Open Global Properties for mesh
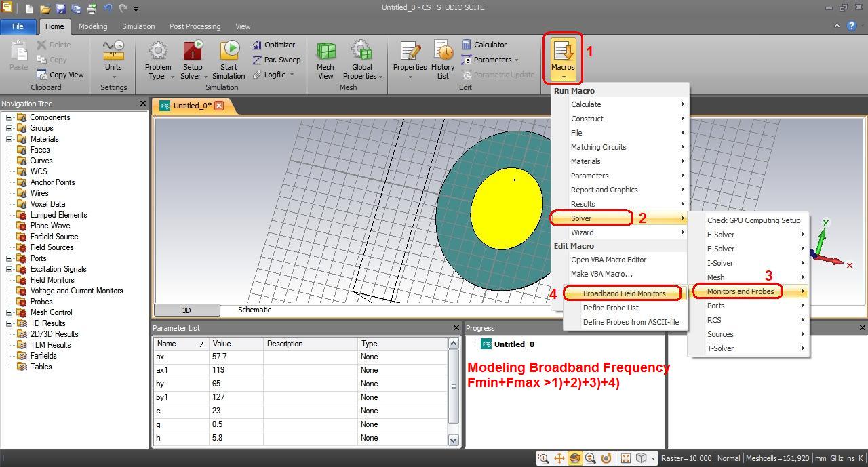Viewport: 868px width, 467px height. pyautogui.click(x=362, y=60)
